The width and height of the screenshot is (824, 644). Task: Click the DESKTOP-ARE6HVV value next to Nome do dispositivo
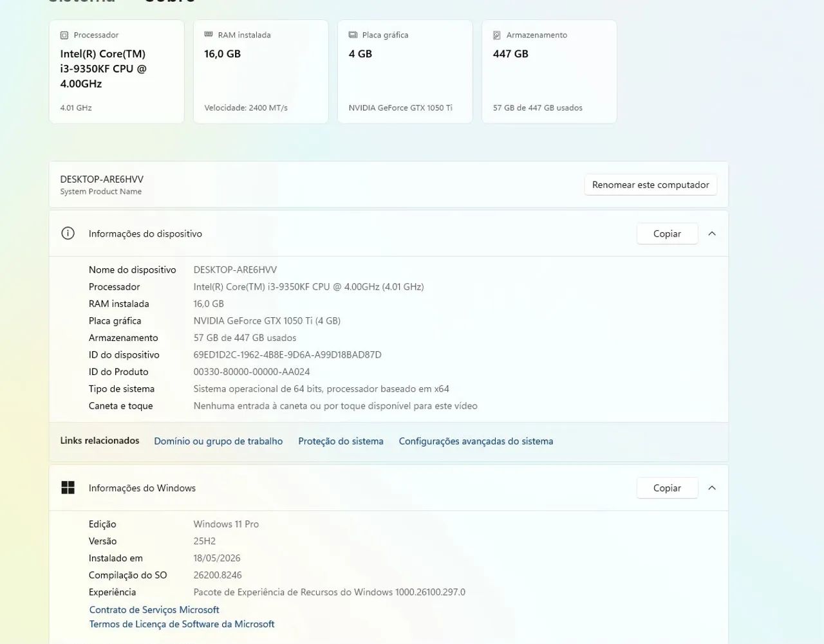click(235, 270)
